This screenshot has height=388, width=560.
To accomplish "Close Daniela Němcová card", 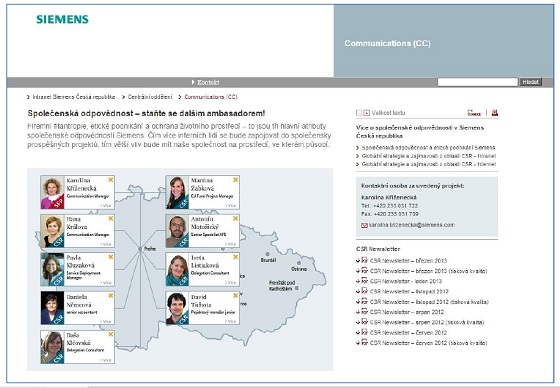I will [111, 295].
